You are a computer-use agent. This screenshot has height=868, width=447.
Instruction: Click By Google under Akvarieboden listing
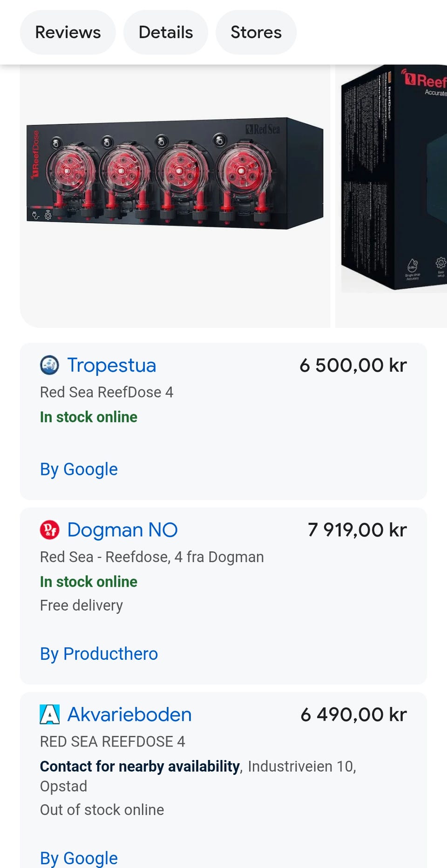click(x=79, y=858)
